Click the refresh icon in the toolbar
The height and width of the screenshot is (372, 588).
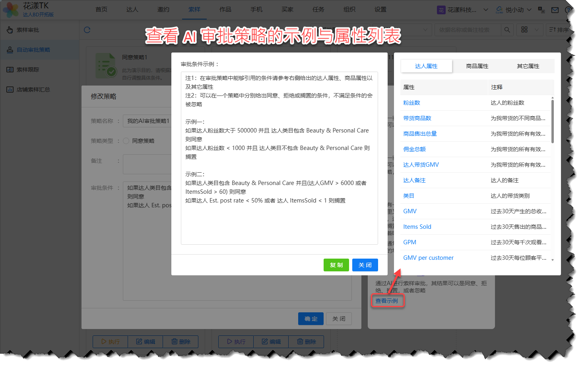[87, 30]
